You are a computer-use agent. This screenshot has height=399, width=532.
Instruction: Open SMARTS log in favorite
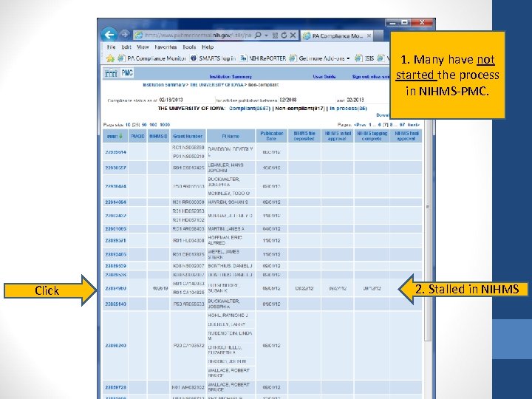[x=213, y=58]
